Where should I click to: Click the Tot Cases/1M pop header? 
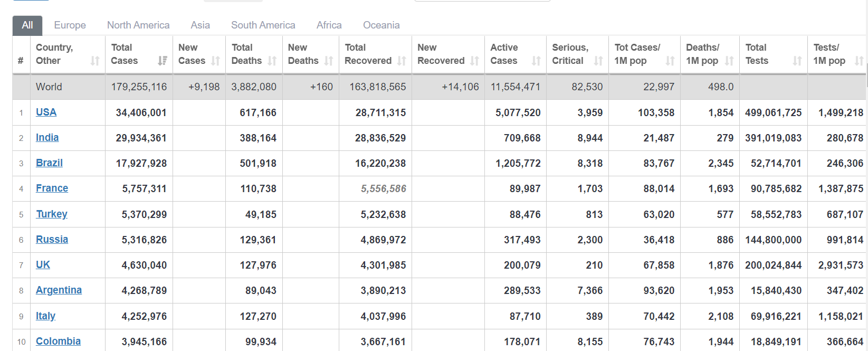click(x=637, y=54)
